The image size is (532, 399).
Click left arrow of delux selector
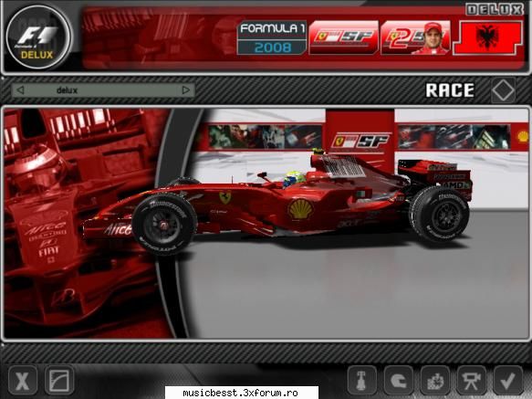20,90
